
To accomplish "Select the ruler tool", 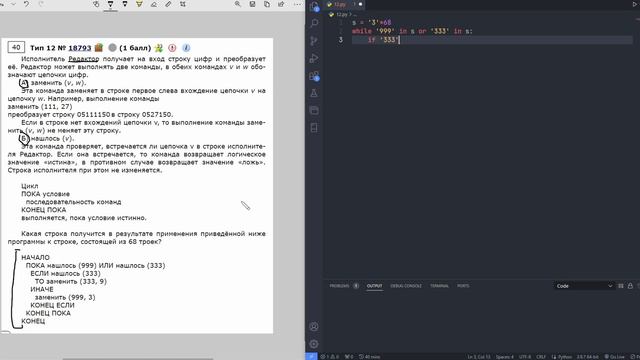I will (168, 4).
